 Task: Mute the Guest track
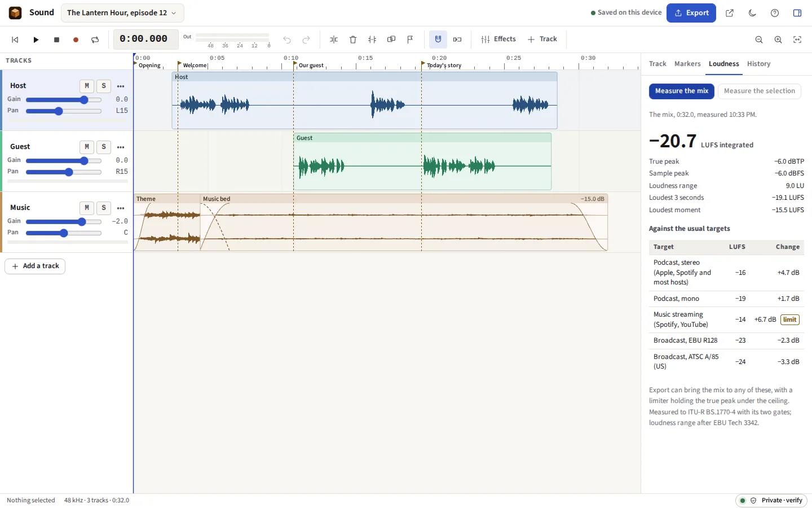[x=86, y=147]
